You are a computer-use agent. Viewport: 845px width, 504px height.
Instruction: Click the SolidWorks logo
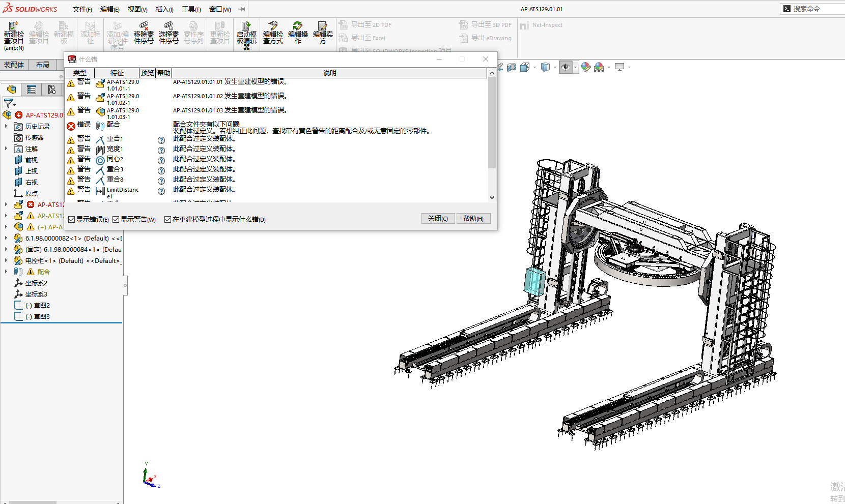point(30,9)
